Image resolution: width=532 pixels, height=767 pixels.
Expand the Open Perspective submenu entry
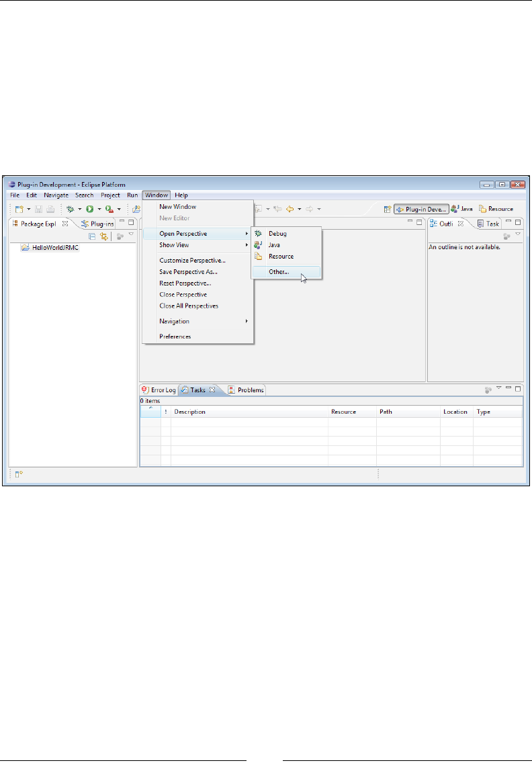click(197, 234)
